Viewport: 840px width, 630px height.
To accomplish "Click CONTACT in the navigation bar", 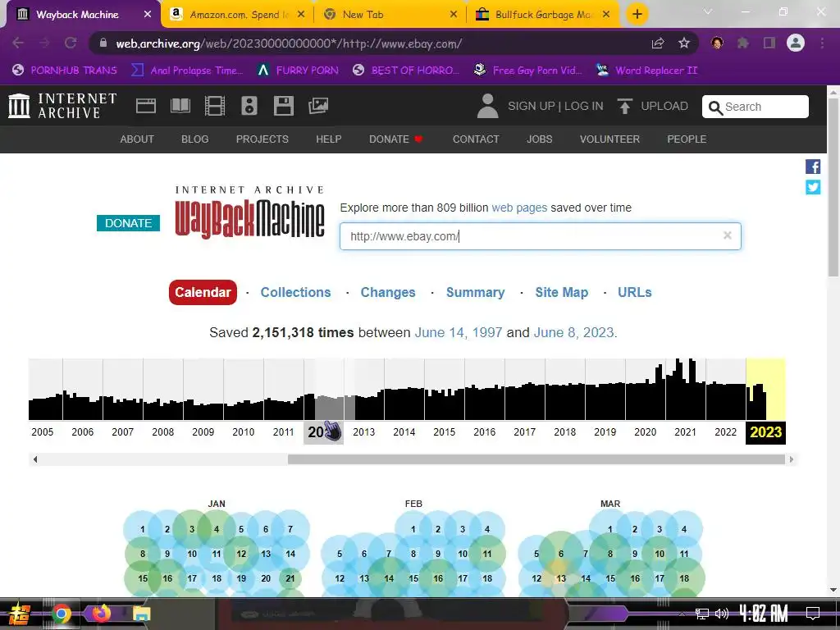I will 476,139.
